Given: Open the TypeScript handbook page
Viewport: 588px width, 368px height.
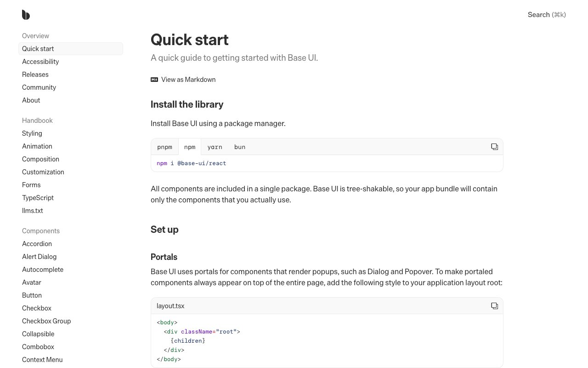Looking at the screenshot, I should point(38,198).
